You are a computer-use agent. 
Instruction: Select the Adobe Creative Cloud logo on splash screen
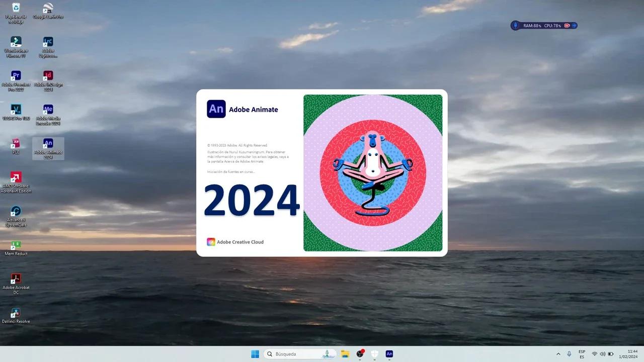coord(211,242)
